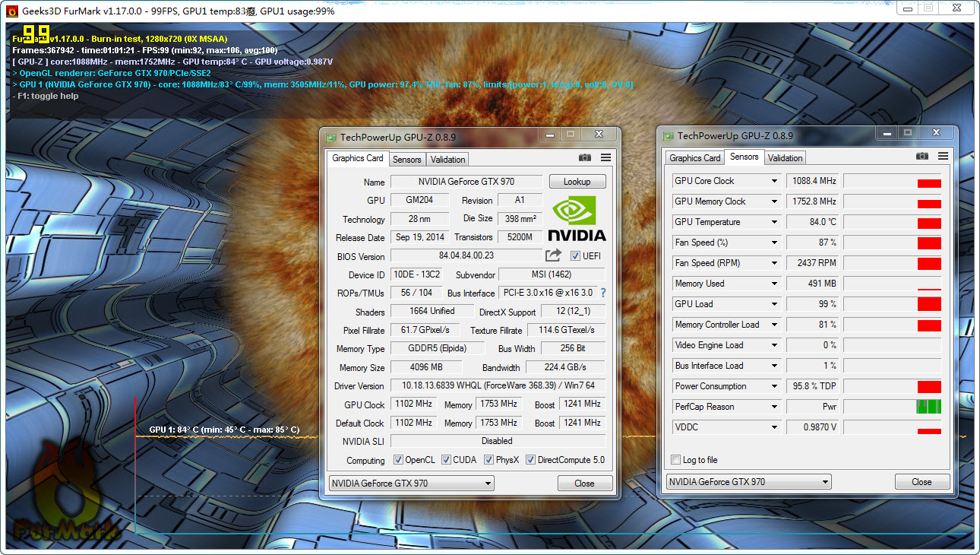The height and width of the screenshot is (555, 980).
Task: Click the screenshot camera icon in Graphics Card window
Action: tap(584, 157)
